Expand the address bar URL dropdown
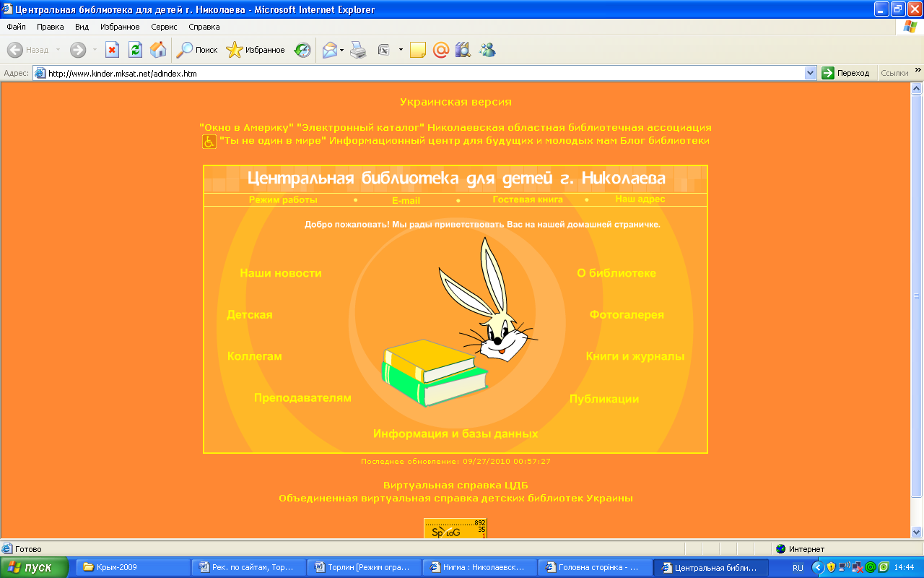Image resolution: width=924 pixels, height=578 pixels. 810,73
